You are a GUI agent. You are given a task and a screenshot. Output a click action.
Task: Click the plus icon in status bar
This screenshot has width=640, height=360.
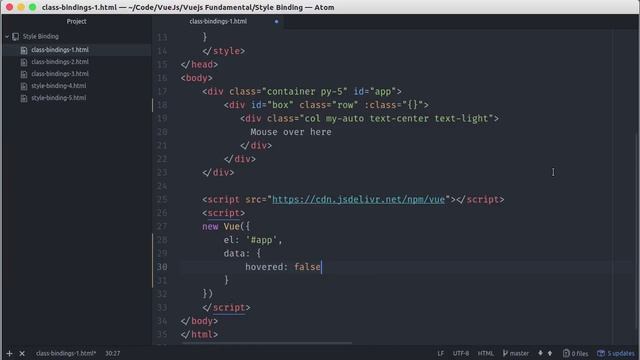(x=9, y=353)
